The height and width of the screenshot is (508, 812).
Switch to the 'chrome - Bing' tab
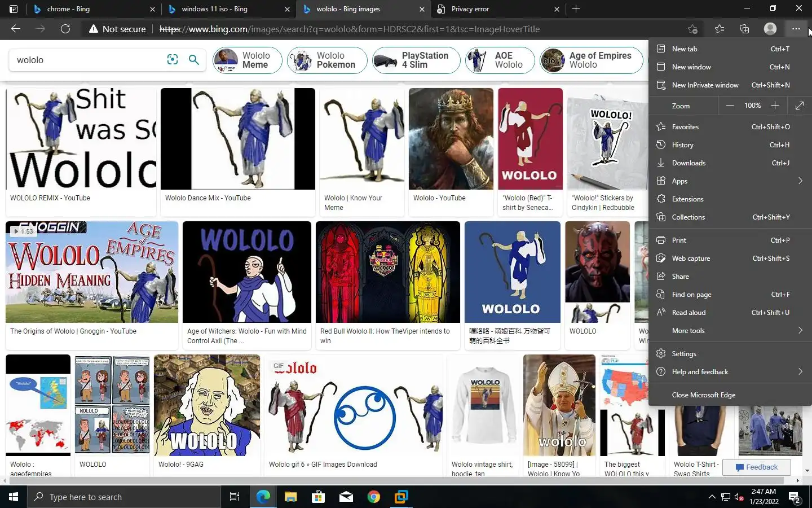[94, 9]
